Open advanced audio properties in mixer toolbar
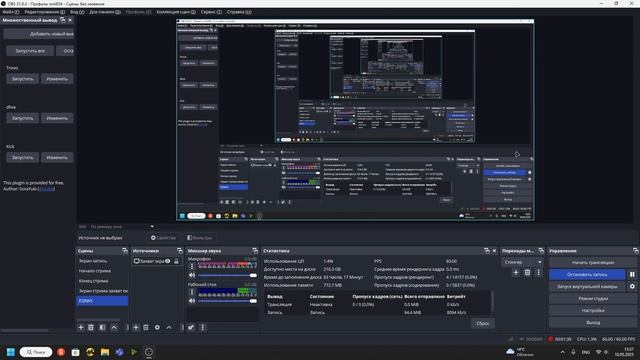Viewport: 640px width, 360px height. 191,327
